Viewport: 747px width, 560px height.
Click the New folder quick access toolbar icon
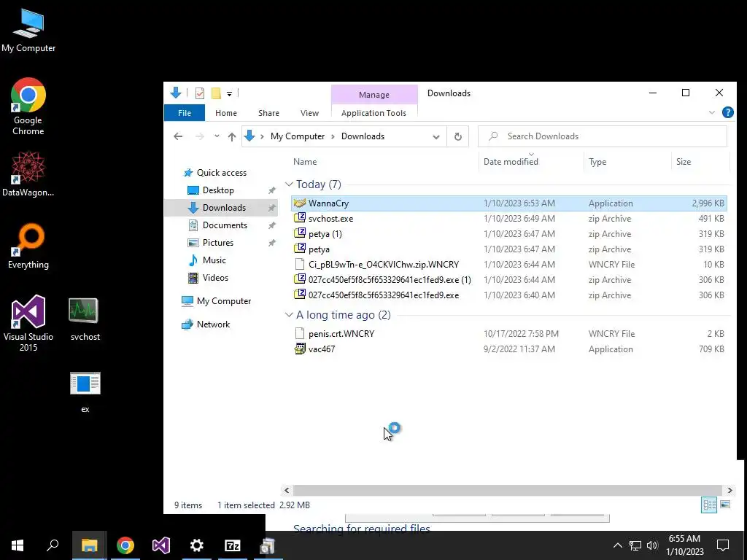point(216,93)
